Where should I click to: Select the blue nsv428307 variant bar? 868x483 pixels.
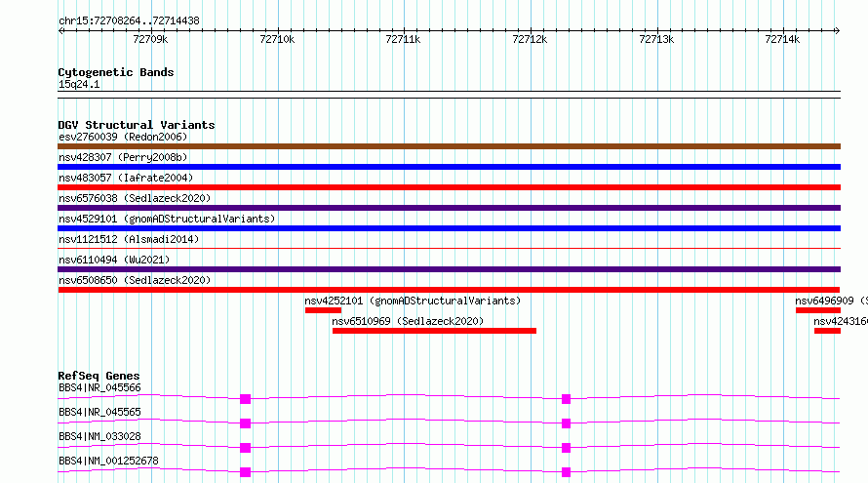point(449,167)
